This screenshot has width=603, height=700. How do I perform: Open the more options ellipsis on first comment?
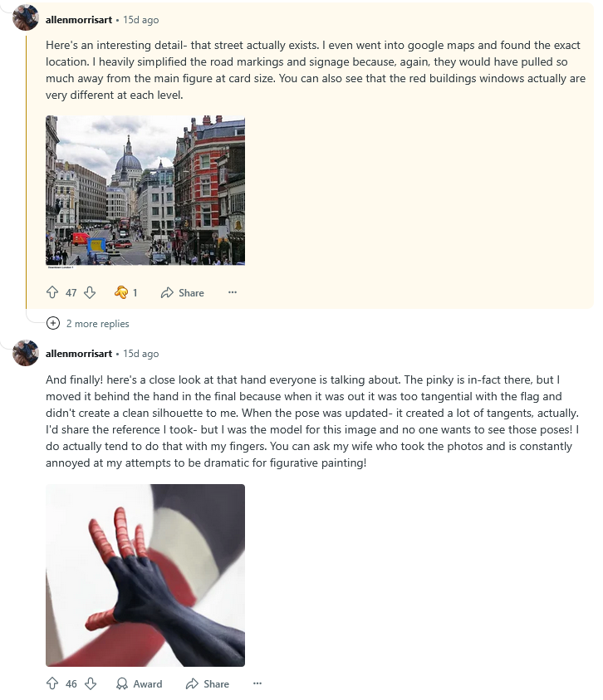pyautogui.click(x=233, y=292)
